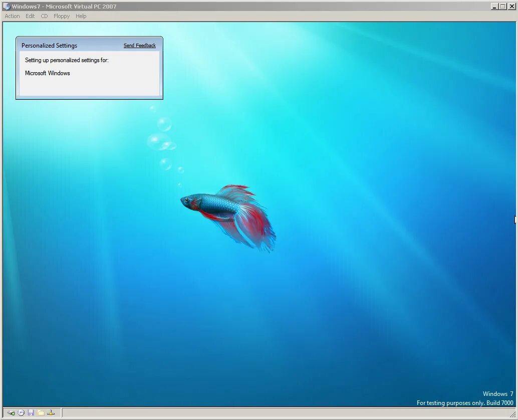
Task: Click the Send Feedback link
Action: [140, 46]
